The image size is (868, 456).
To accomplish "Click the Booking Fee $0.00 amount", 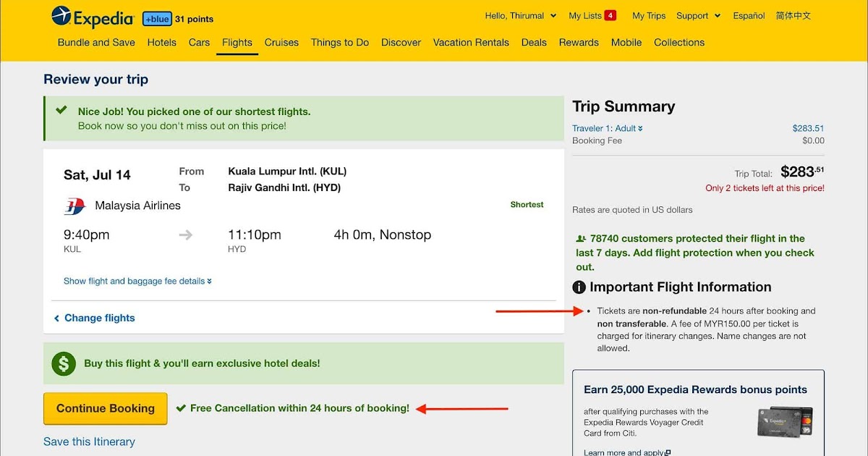I will [813, 140].
